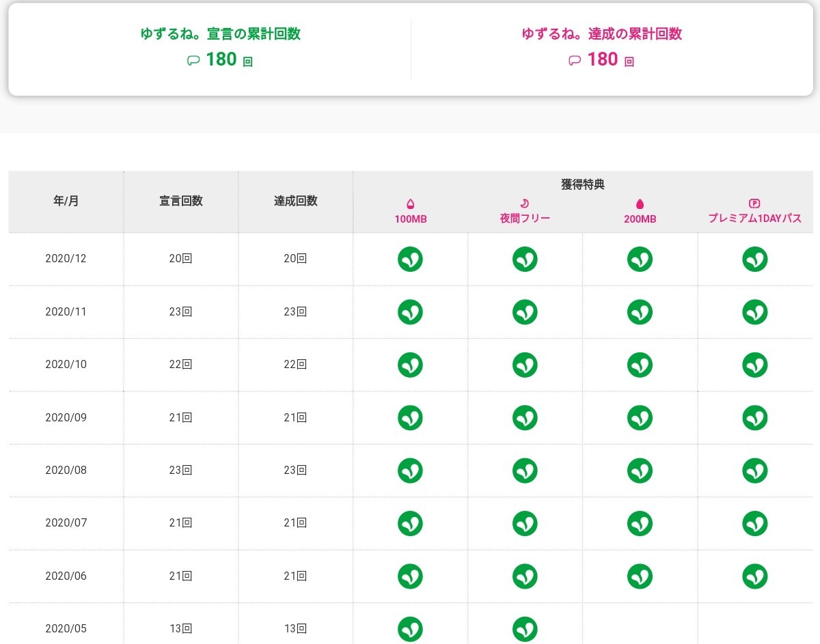Click the 200MB filled droplet icon
This screenshot has width=820, height=644.
point(640,204)
